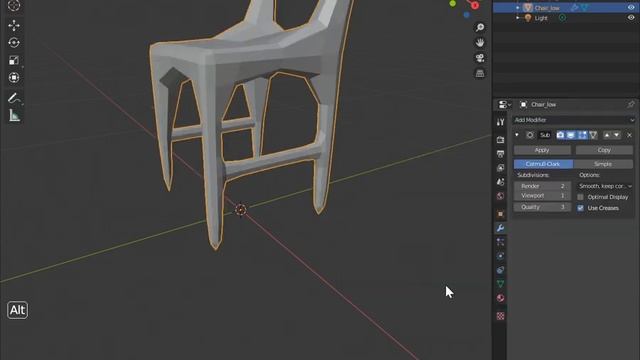Click the Quality value field
Screen dimensions: 640x360
pos(542,207)
